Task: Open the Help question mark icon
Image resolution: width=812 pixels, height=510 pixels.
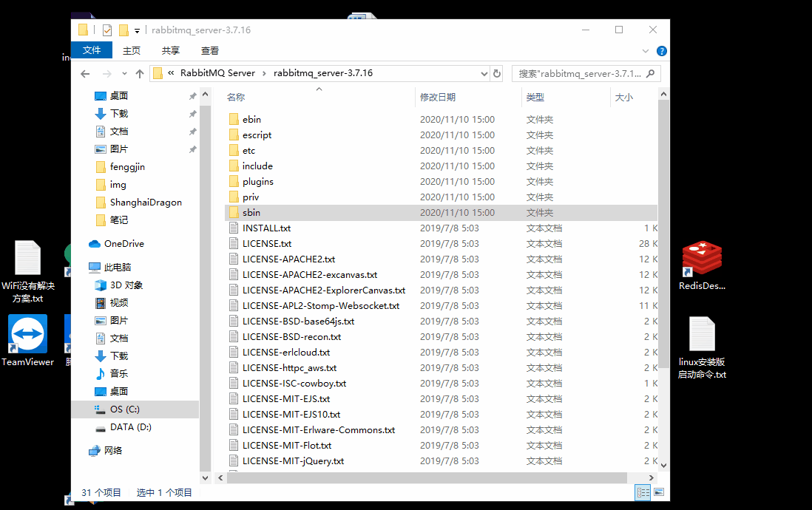Action: tap(661, 51)
